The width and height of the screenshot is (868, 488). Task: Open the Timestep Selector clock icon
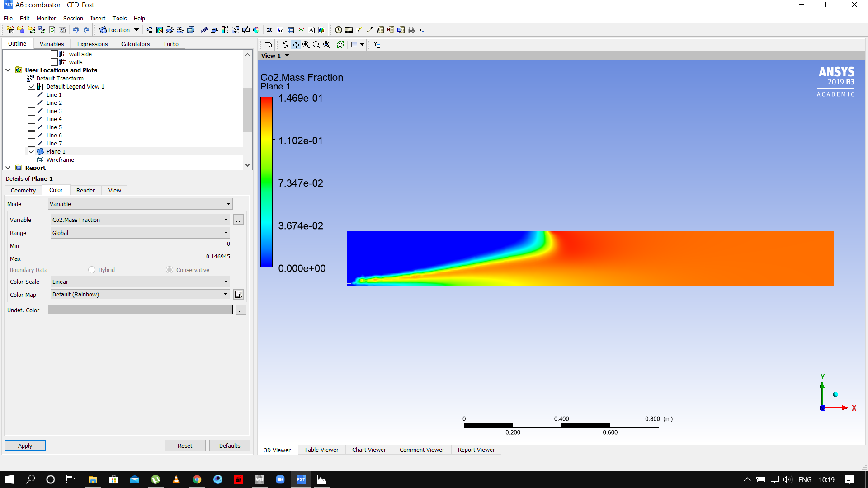(x=338, y=30)
